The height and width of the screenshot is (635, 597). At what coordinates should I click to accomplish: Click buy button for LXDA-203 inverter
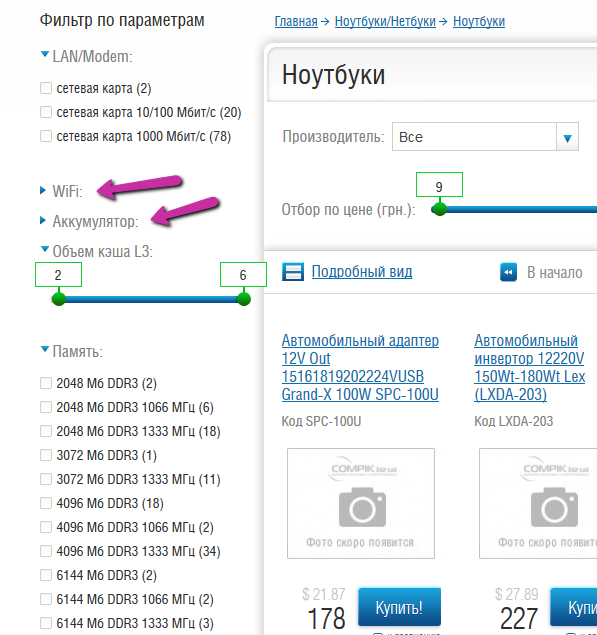[x=574, y=607]
